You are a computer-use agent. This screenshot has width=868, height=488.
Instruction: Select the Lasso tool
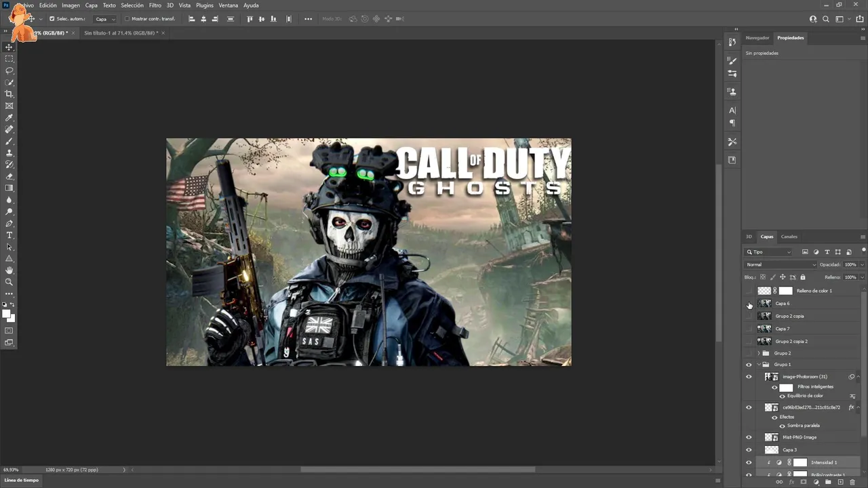(x=9, y=70)
